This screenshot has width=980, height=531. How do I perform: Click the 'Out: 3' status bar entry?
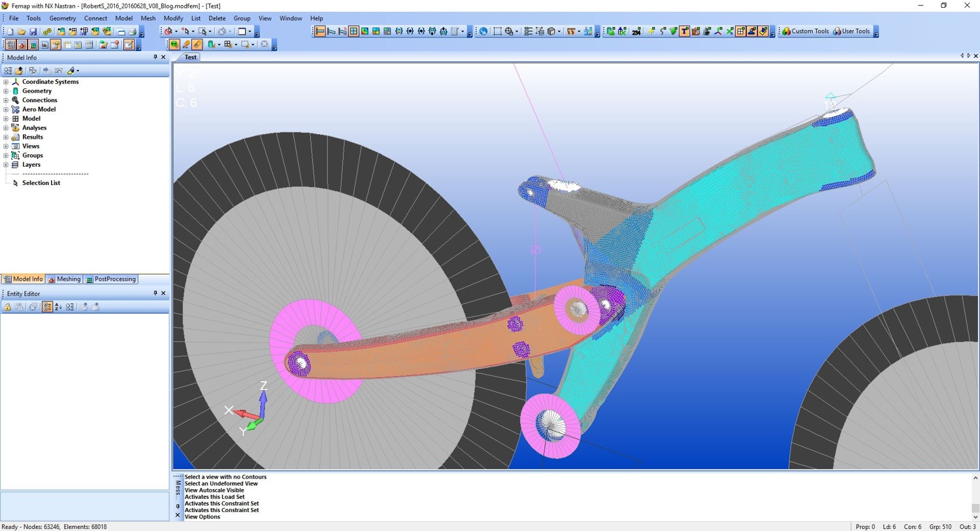click(969, 526)
